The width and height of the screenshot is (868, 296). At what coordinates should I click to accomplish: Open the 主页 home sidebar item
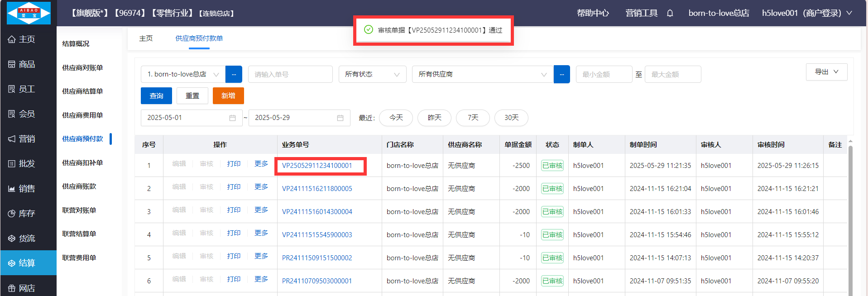click(27, 39)
